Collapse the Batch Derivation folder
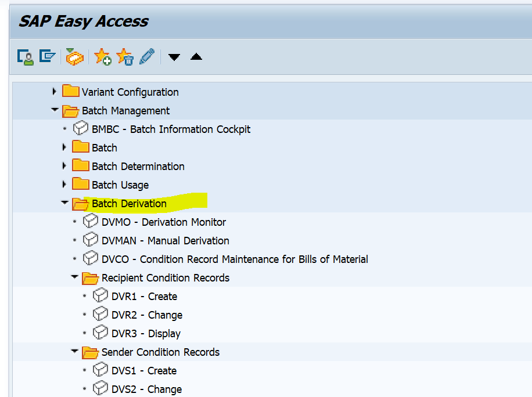 (64, 203)
